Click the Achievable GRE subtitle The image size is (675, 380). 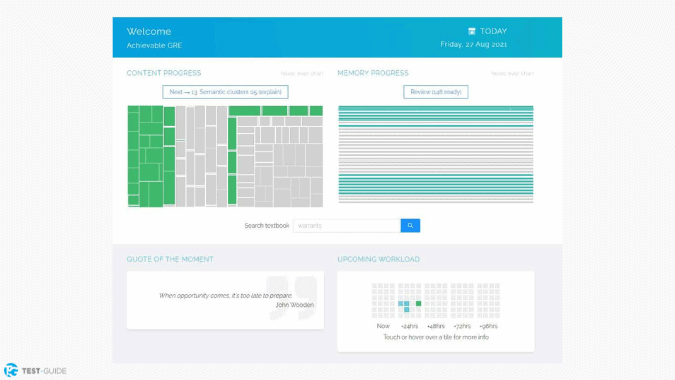pyautogui.click(x=154, y=45)
